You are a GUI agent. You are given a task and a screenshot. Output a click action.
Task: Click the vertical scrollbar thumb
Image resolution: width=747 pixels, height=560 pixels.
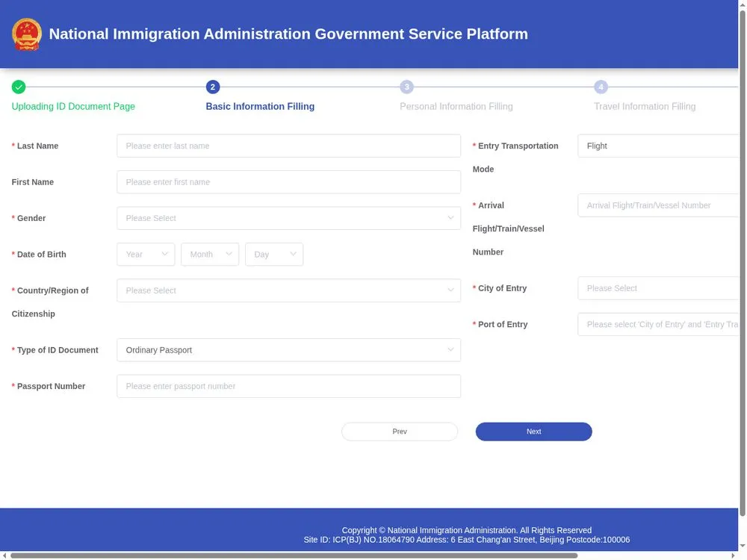click(x=743, y=262)
